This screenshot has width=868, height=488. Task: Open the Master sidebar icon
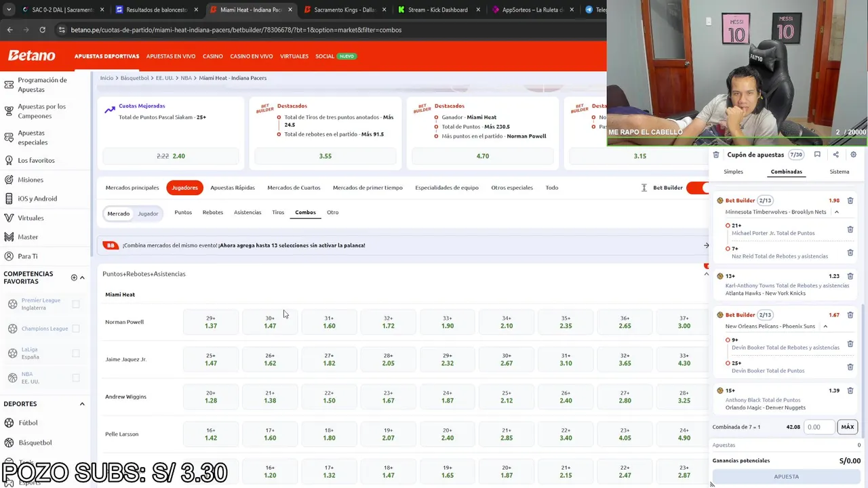[9, 237]
